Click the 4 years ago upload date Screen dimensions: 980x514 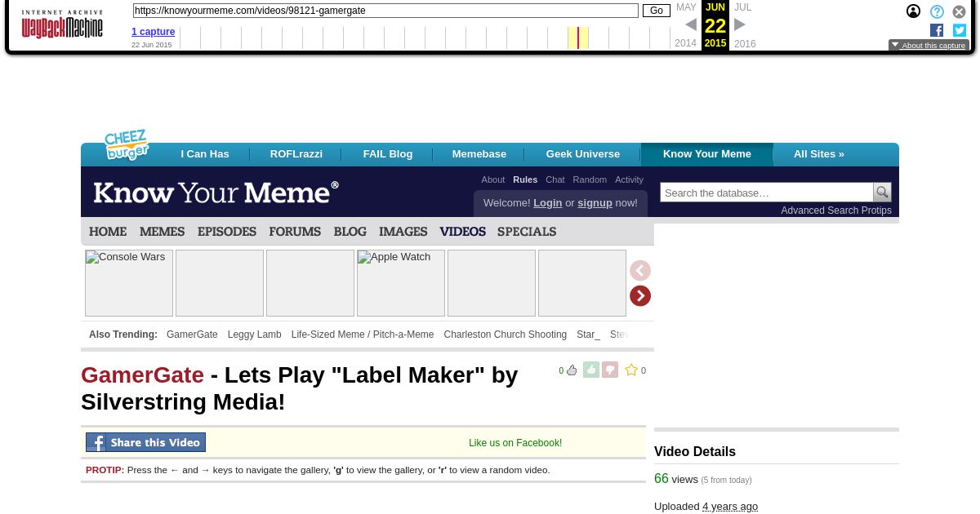730,507
